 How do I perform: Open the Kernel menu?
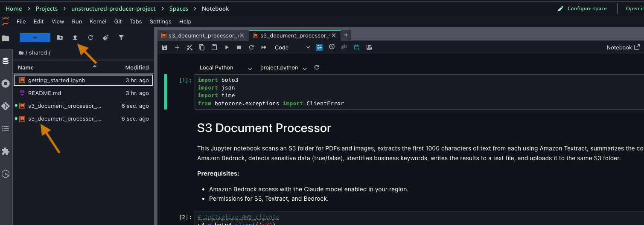pyautogui.click(x=98, y=21)
